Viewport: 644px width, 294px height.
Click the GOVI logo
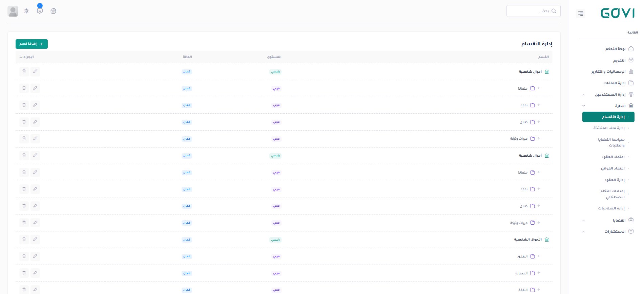point(617,13)
